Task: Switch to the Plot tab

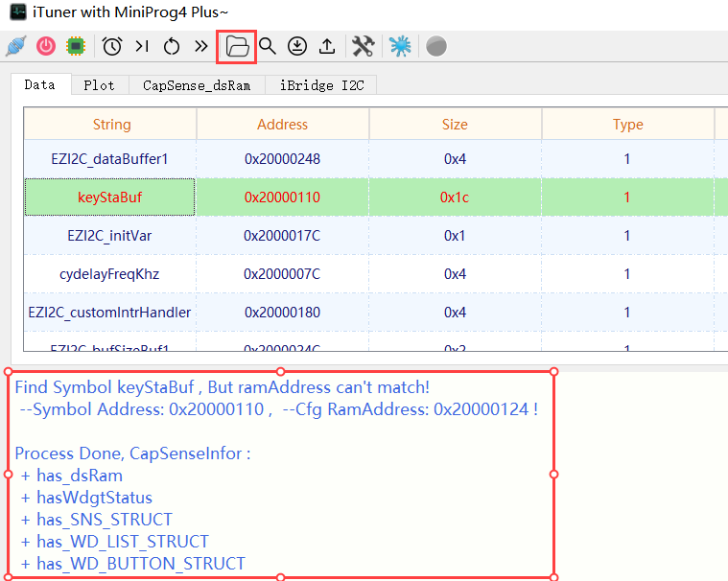Action: (x=100, y=85)
